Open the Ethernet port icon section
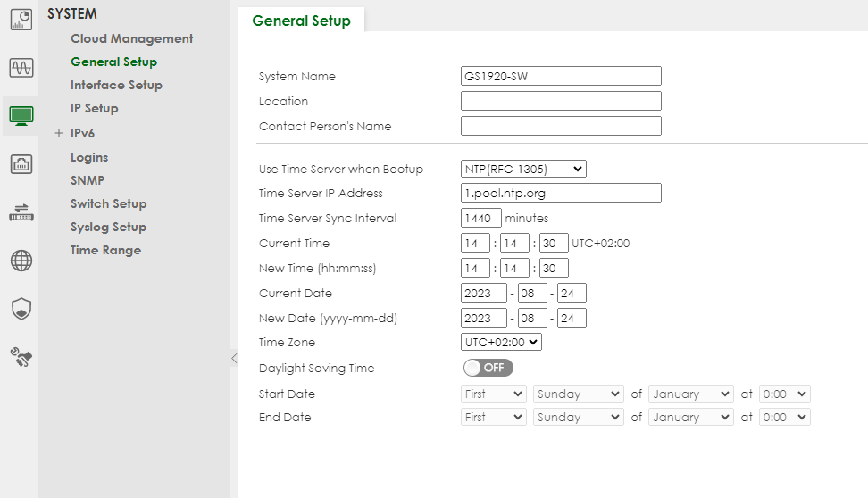The height and width of the screenshot is (498, 868). [21, 164]
